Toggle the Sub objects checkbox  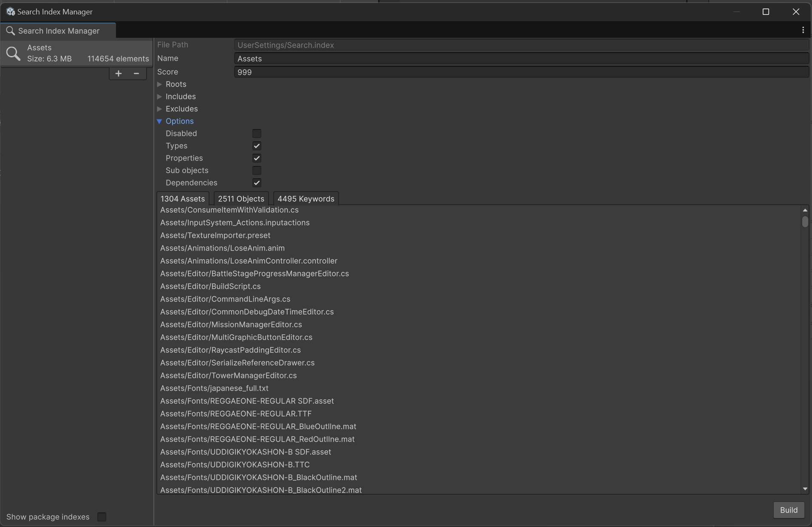(x=257, y=171)
